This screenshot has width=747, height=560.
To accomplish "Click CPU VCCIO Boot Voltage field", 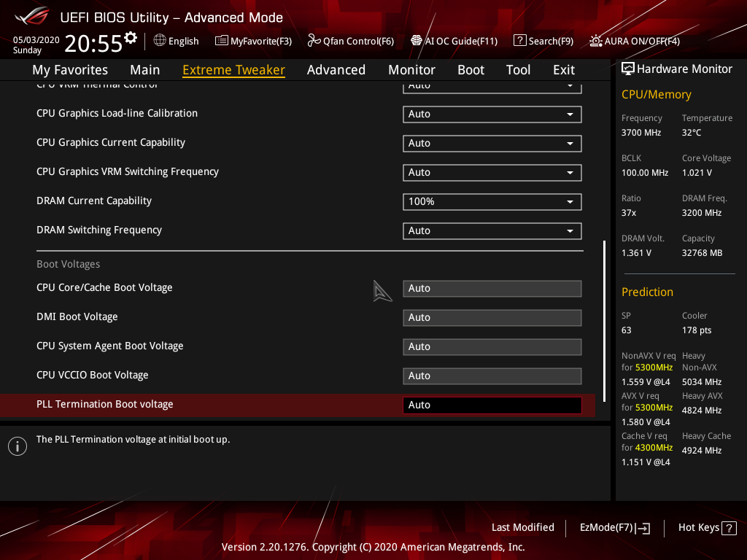I will (492, 376).
